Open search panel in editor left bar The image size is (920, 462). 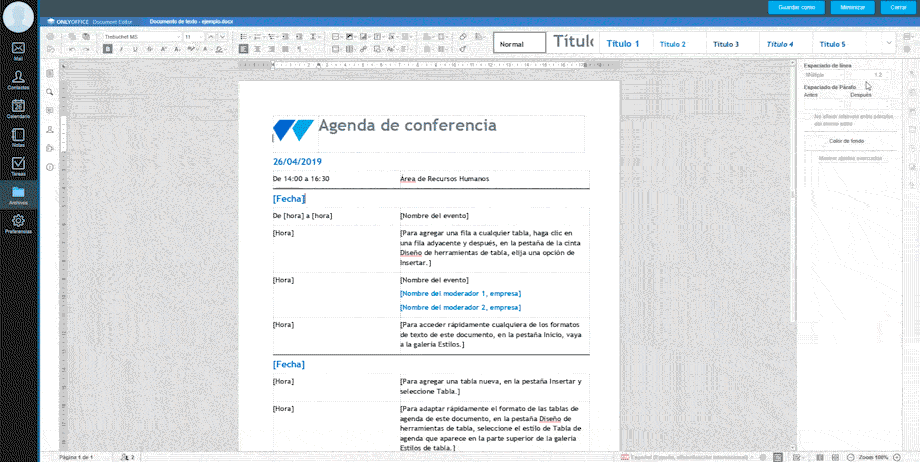(x=50, y=92)
